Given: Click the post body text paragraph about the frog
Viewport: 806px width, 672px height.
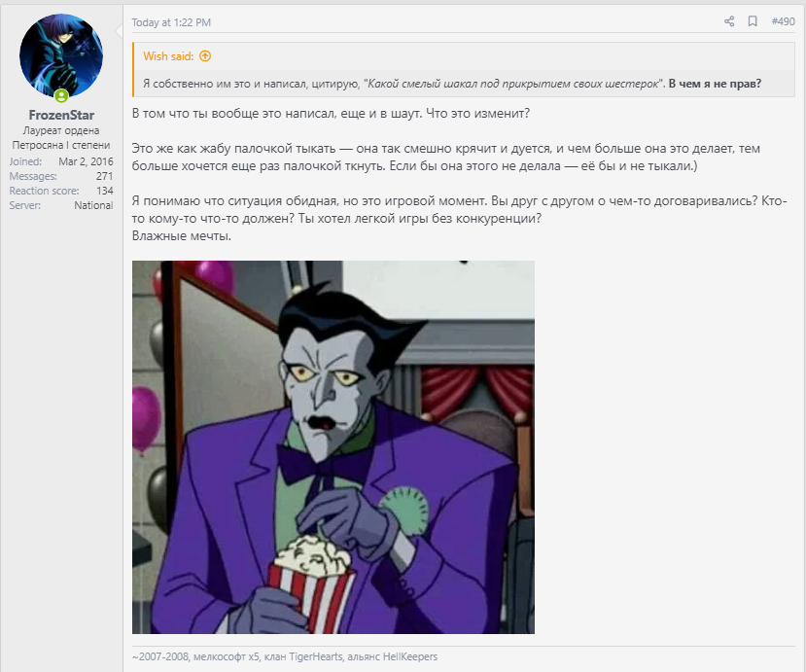Looking at the screenshot, I should tap(445, 157).
